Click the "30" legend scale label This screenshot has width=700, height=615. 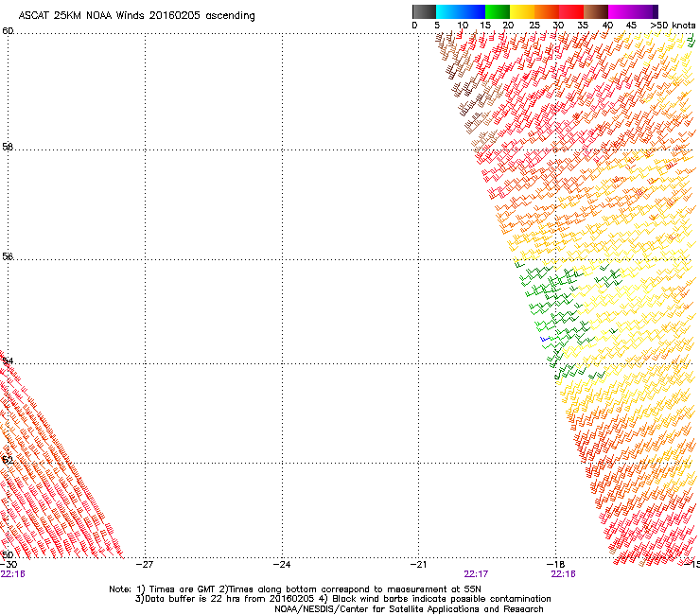(558, 26)
